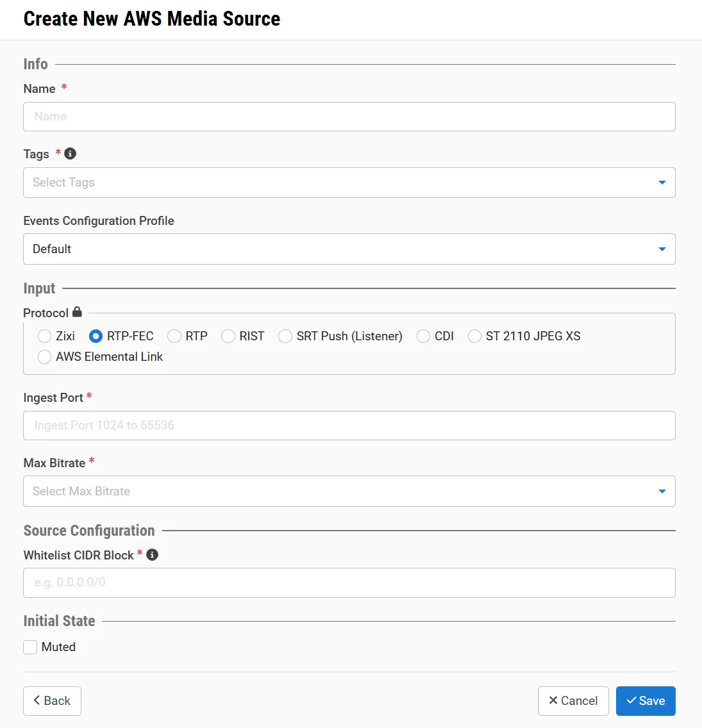Image resolution: width=702 pixels, height=728 pixels.
Task: Select the Zixi protocol radio button
Action: (x=45, y=336)
